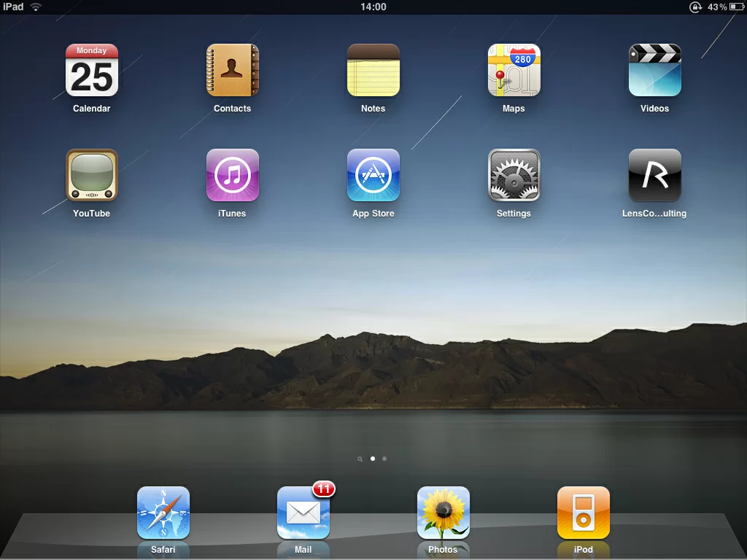Image resolution: width=747 pixels, height=560 pixels.
Task: Launch the LensCo...ulting app
Action: tap(654, 175)
